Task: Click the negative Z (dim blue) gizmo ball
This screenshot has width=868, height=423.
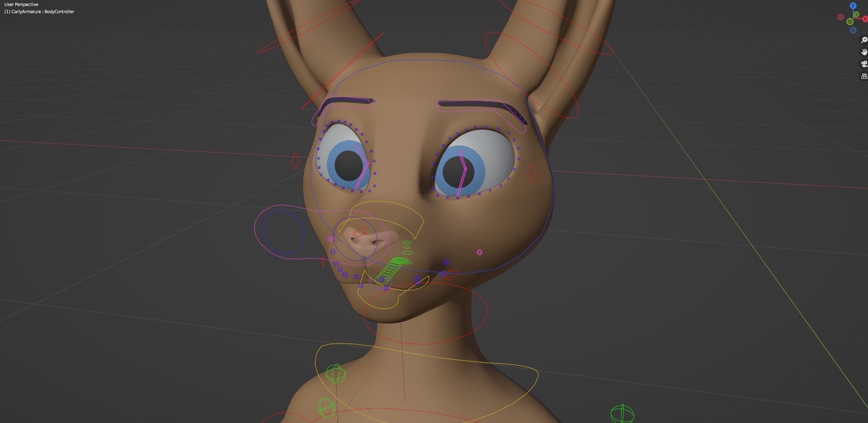Action: click(x=853, y=30)
